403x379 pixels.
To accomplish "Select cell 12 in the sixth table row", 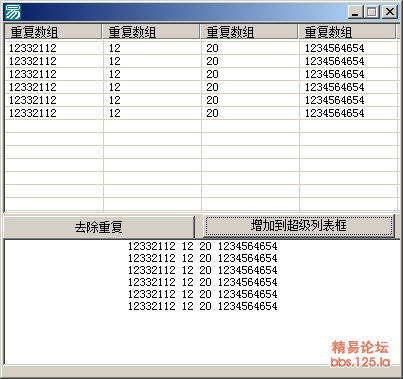I will point(114,113).
